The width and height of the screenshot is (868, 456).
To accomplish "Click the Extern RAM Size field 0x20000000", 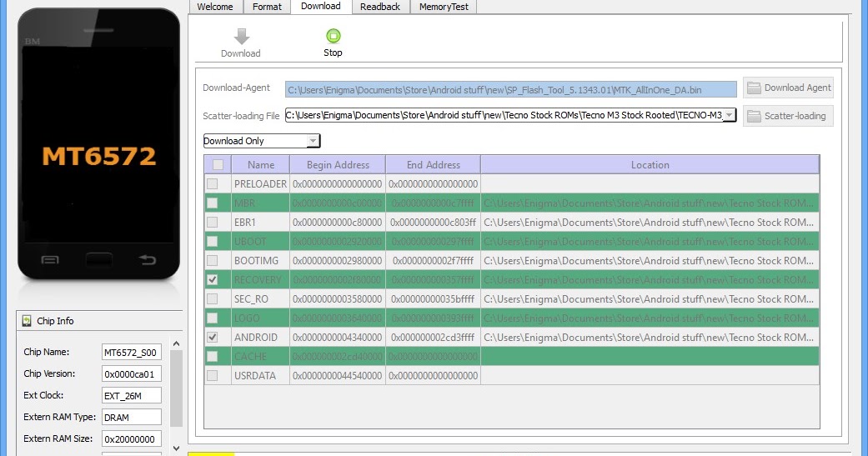I will (132, 438).
